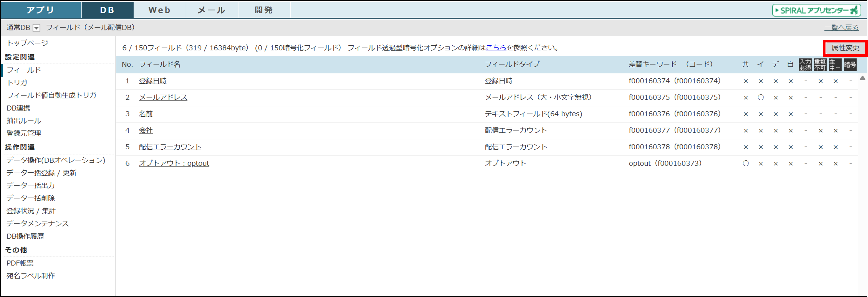Open the SPIRAL アプリセンター logo button

coord(816,10)
